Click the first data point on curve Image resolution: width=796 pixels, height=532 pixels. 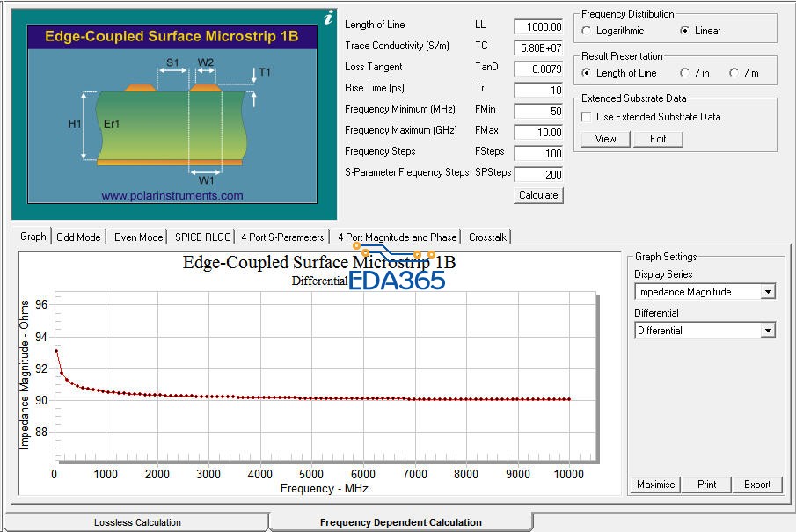pyautogui.click(x=56, y=351)
